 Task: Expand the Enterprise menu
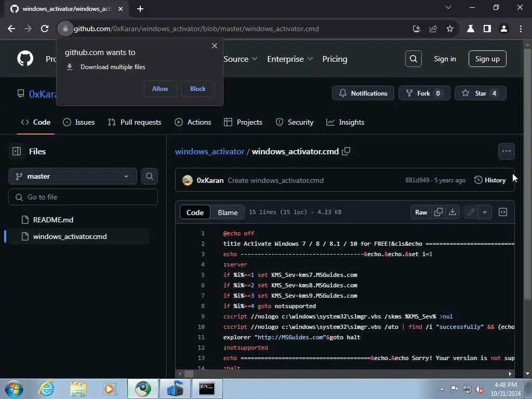[x=290, y=59]
